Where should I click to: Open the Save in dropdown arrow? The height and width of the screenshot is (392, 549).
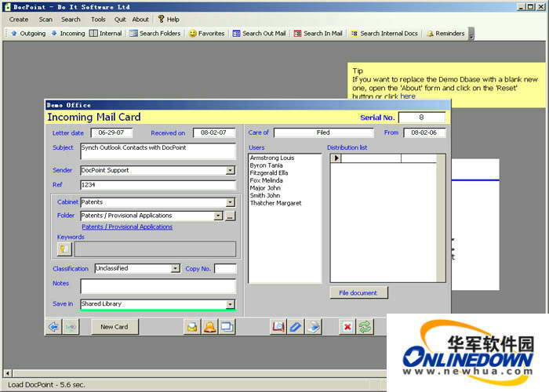[x=230, y=304]
